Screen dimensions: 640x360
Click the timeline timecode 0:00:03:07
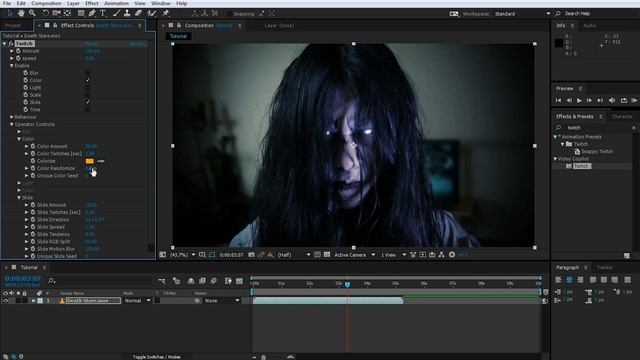coord(23,278)
